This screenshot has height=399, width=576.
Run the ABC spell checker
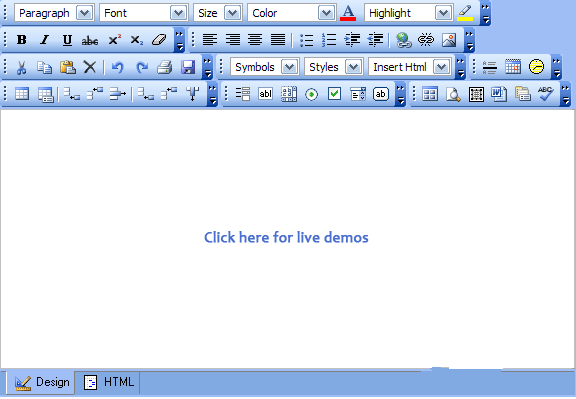click(x=546, y=94)
